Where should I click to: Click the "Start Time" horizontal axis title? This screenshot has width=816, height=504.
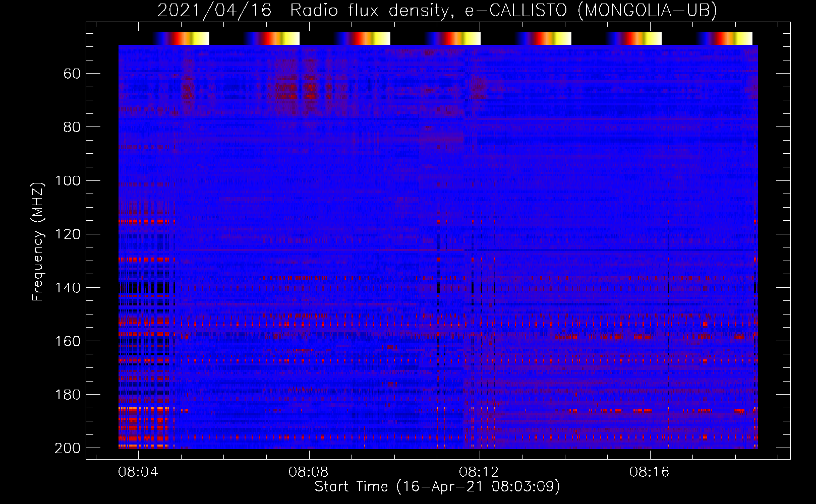(x=437, y=487)
